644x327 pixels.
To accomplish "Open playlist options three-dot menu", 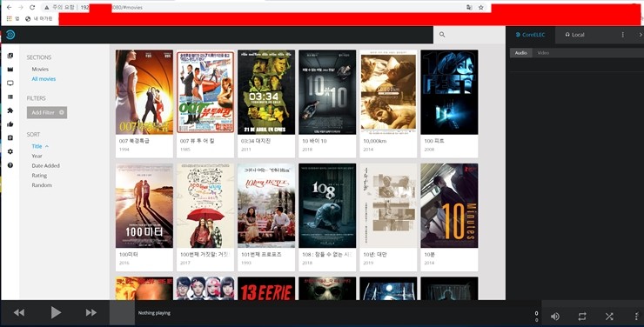I will (622, 35).
